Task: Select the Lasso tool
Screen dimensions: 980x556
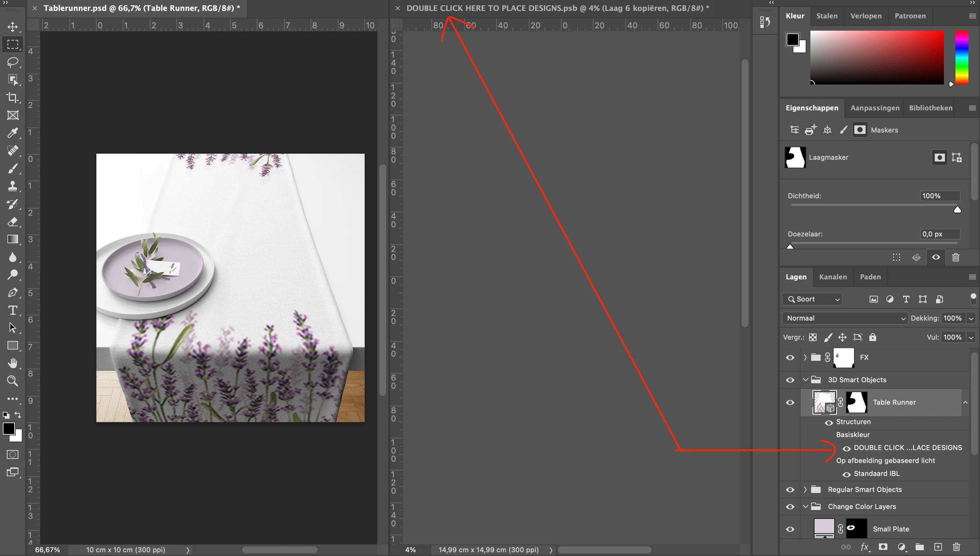Action: pyautogui.click(x=13, y=62)
